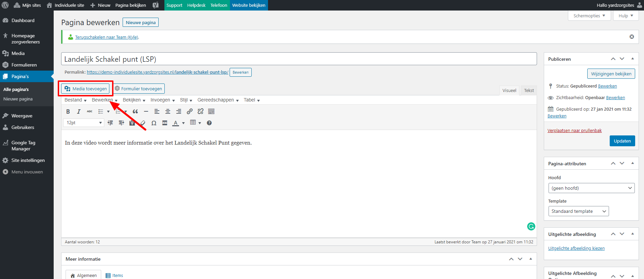This screenshot has width=644, height=279.
Task: Center align text
Action: pyautogui.click(x=168, y=111)
